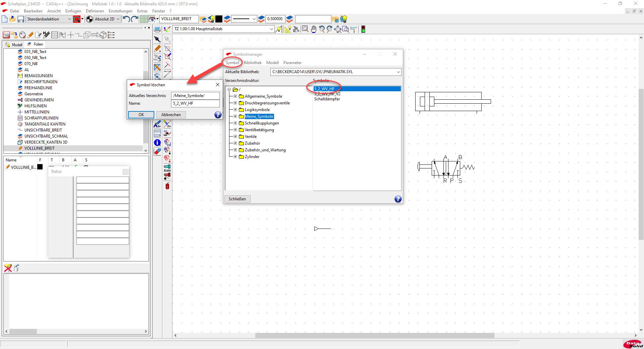Click the Name field containing 5_2_WV_HF
Screen dimensions: 644x349
click(195, 103)
